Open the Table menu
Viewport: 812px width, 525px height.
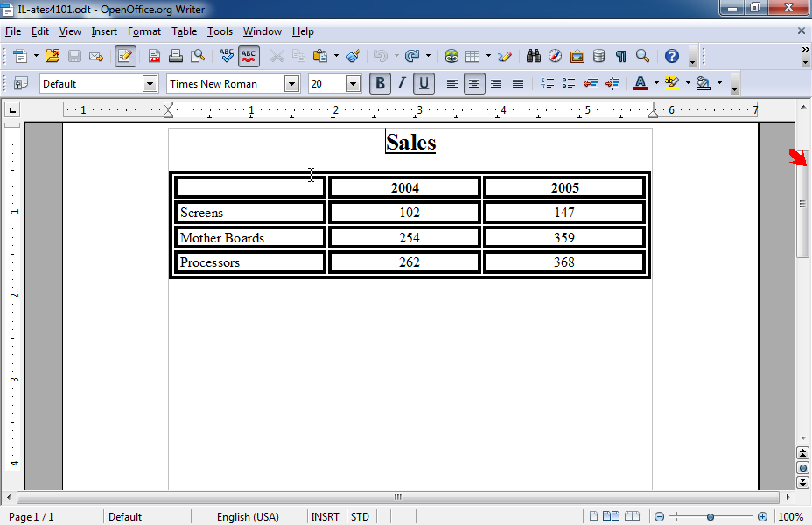(x=184, y=31)
